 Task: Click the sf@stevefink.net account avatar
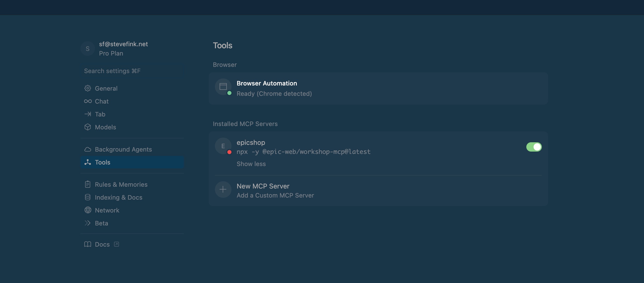[x=88, y=49]
